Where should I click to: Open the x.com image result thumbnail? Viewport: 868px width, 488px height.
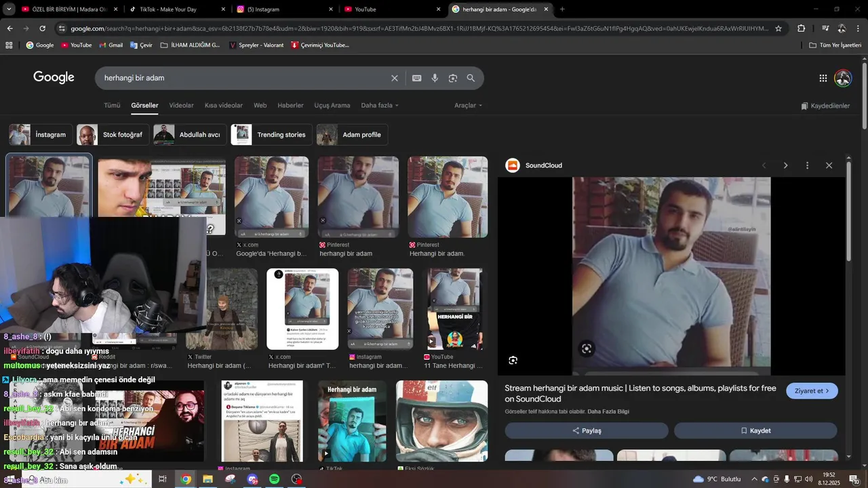click(271, 197)
